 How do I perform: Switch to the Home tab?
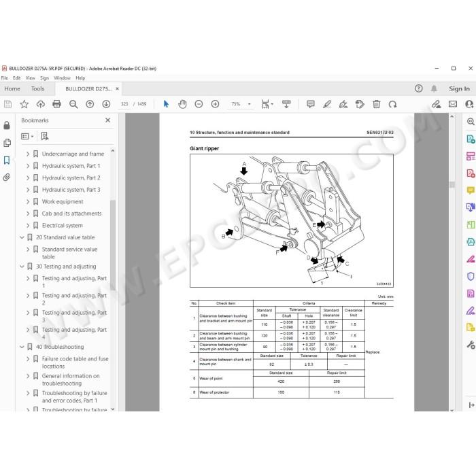12,88
